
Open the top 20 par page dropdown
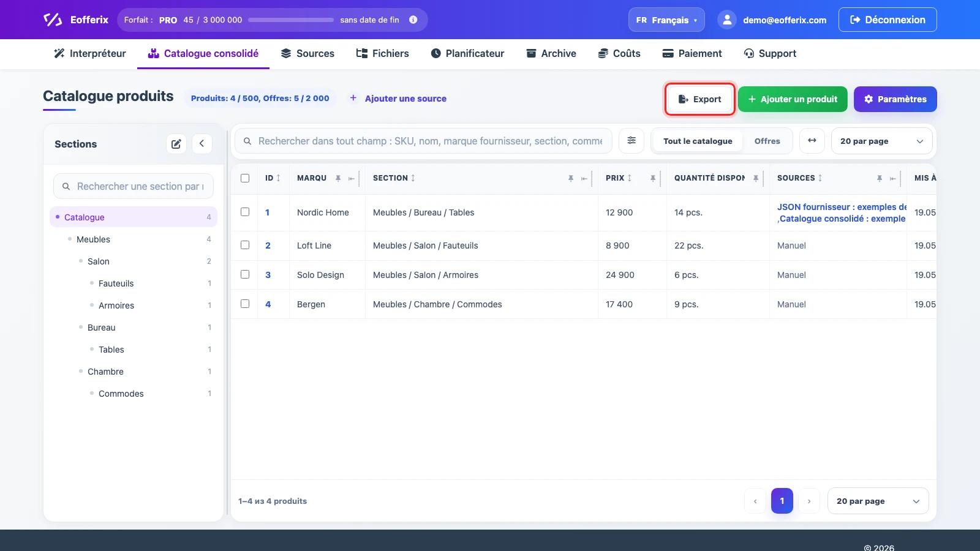(x=882, y=141)
